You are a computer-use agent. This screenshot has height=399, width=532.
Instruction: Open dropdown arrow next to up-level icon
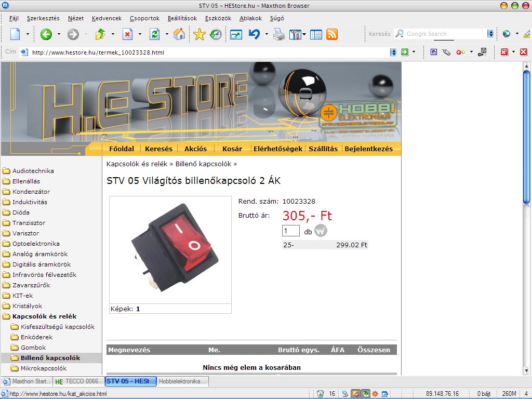point(113,34)
